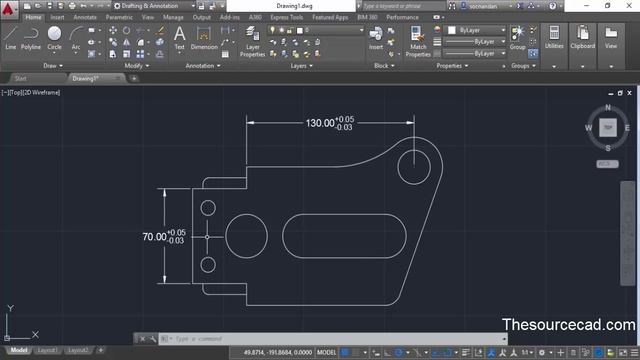This screenshot has width=640, height=360.
Task: Select the Text tool
Action: (x=180, y=38)
